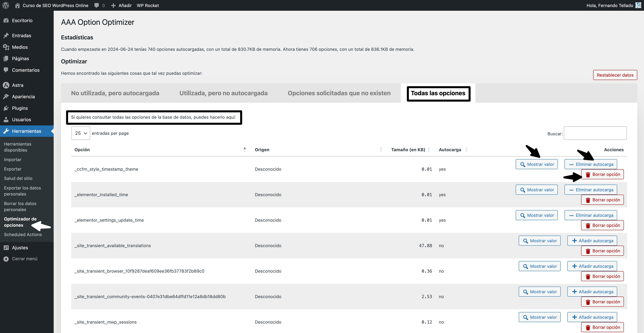Focus the Buscar search field
644x333 pixels.
coord(595,133)
